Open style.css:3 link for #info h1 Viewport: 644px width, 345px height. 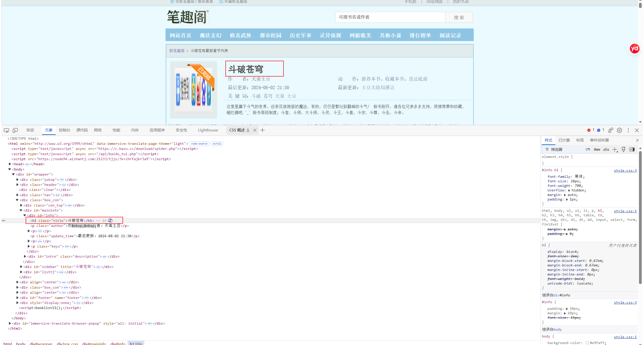tap(625, 170)
